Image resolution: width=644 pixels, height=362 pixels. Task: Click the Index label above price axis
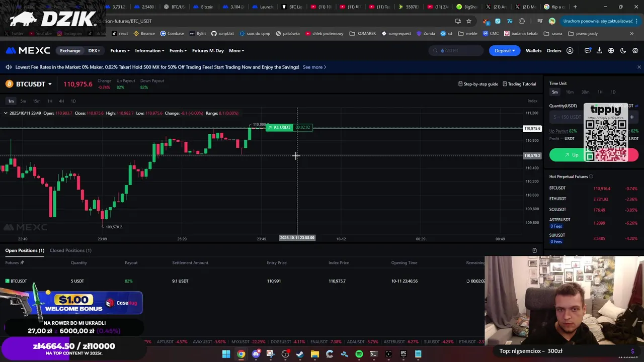(x=532, y=101)
